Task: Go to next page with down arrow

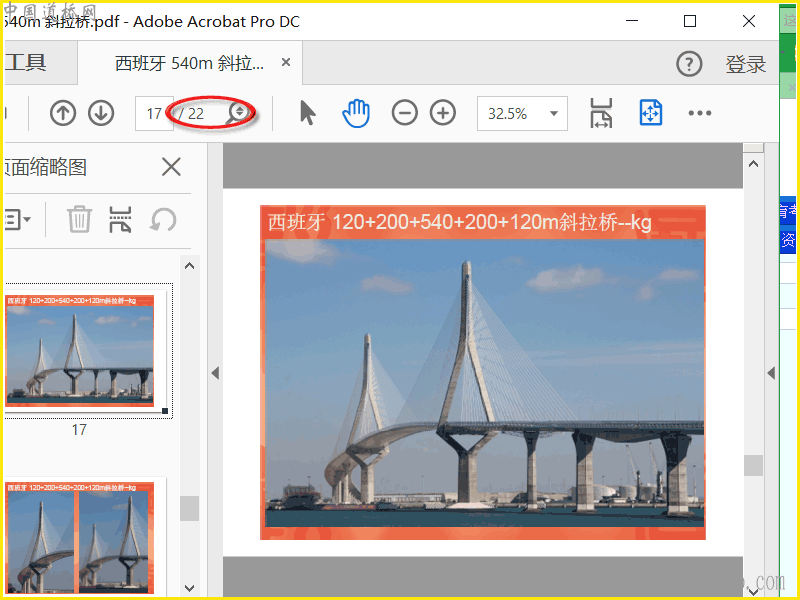Action: (x=101, y=113)
